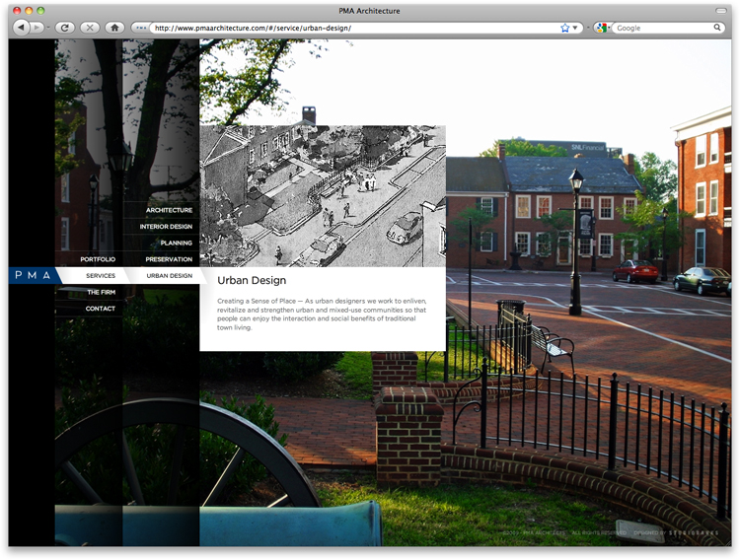Go forward with the browser forward arrow

(x=37, y=28)
